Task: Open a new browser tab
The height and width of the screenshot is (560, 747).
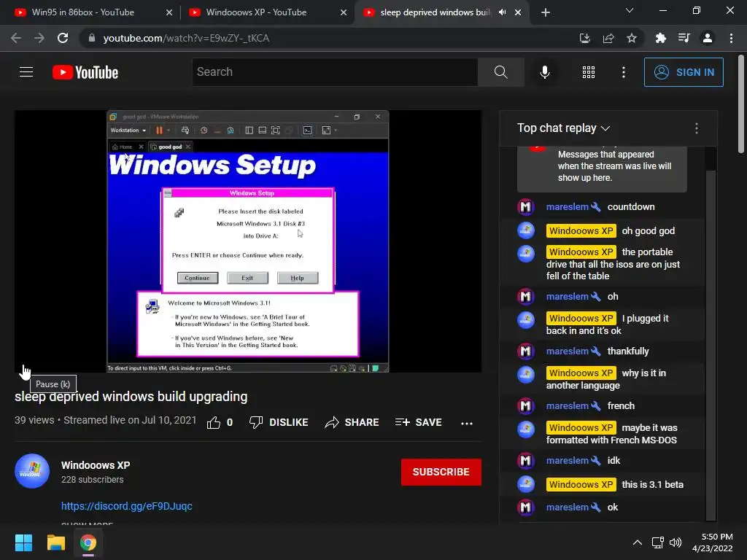Action: click(546, 12)
